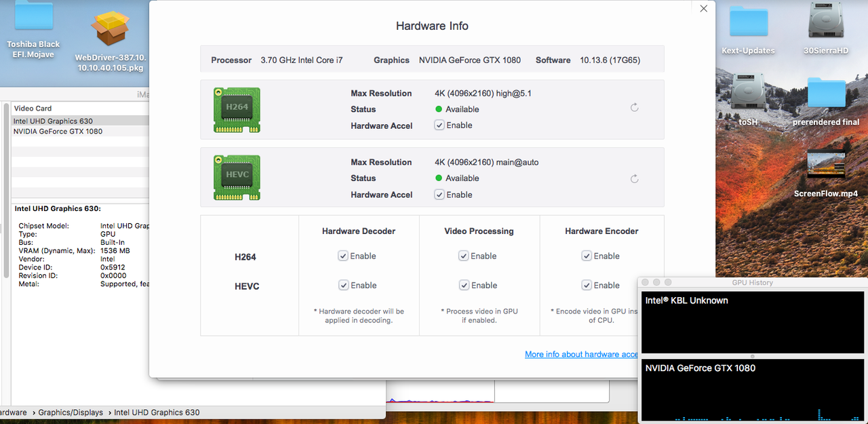Screen dimensions: 868x424
Task: Refresh the HEVC status
Action: (635, 178)
